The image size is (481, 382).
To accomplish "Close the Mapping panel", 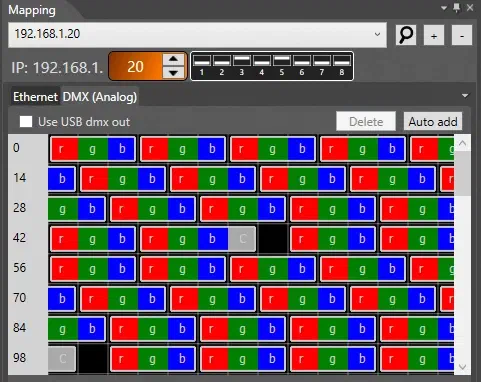I will (x=470, y=7).
